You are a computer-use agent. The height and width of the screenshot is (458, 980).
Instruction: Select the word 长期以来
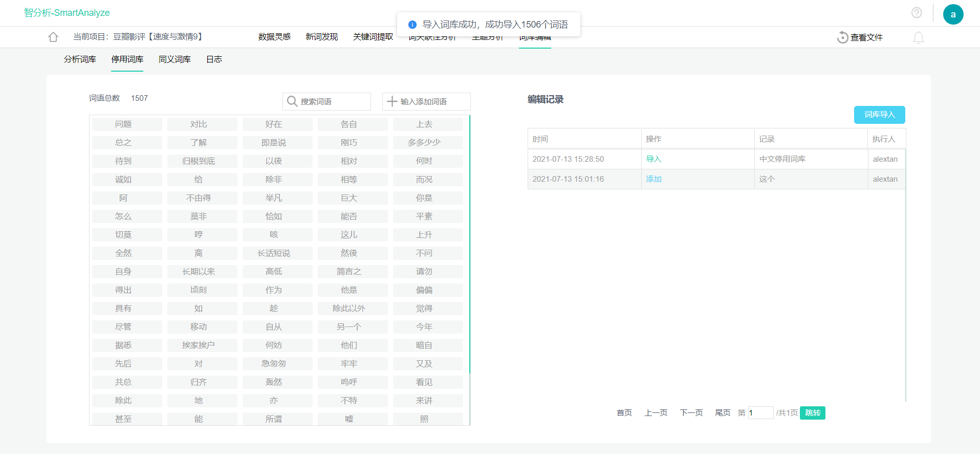(202, 272)
